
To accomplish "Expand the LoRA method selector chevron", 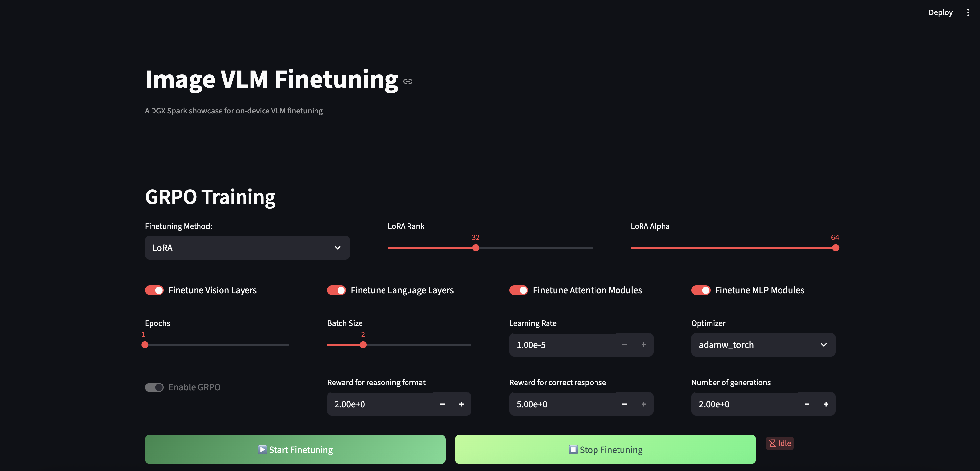I will click(337, 247).
